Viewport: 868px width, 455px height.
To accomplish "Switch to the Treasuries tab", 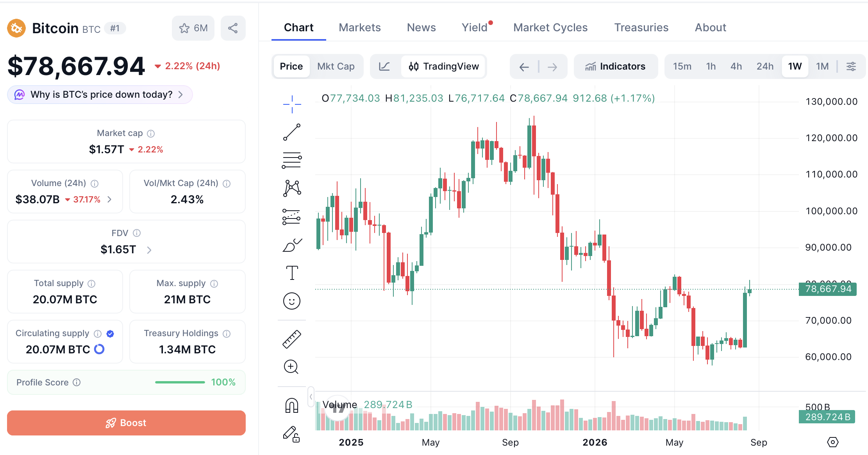I will tap(641, 27).
